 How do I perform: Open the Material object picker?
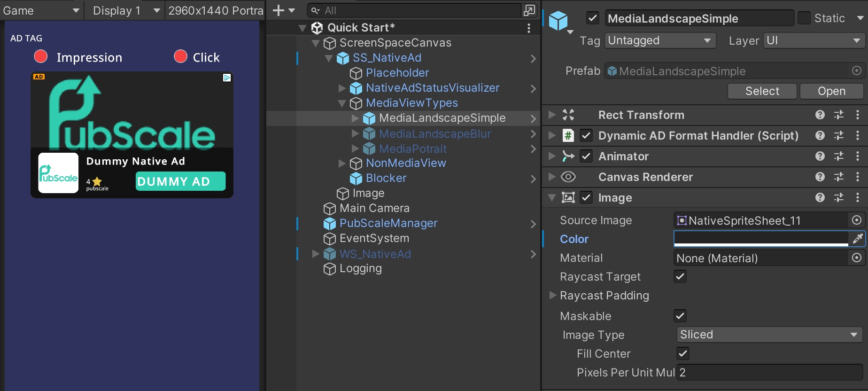pyautogui.click(x=857, y=258)
